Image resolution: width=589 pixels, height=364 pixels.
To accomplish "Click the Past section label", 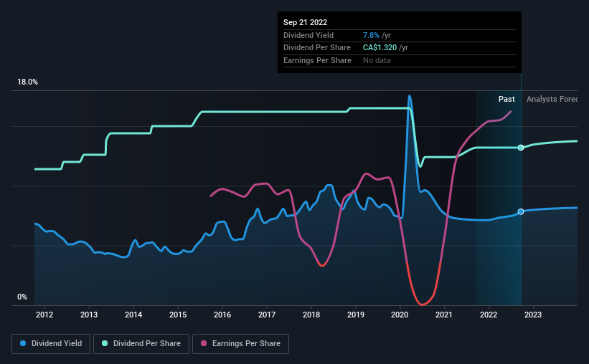I will [506, 99].
